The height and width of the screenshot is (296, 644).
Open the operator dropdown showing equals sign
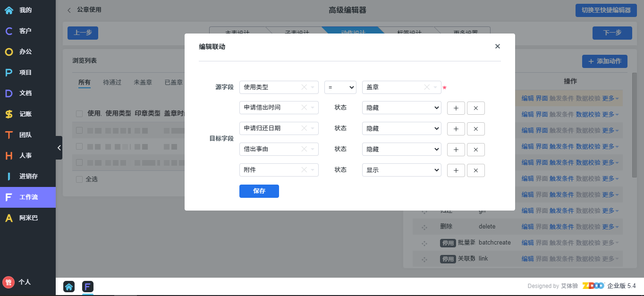tap(340, 87)
